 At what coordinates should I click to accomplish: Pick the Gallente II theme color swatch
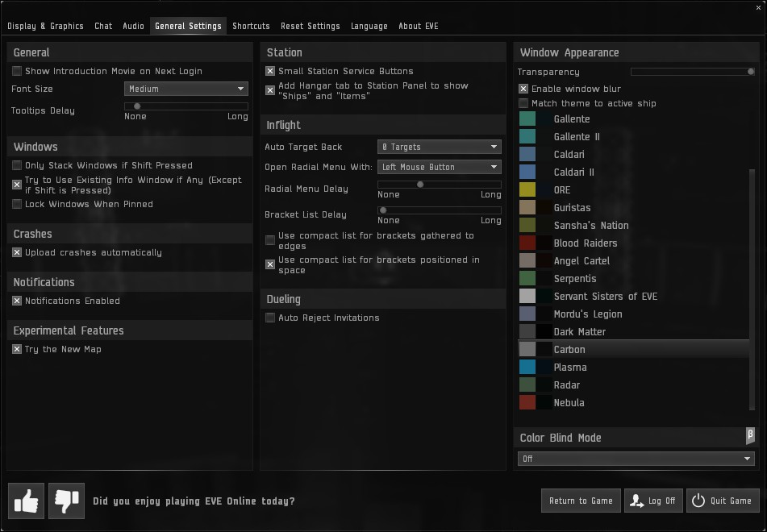(x=527, y=136)
